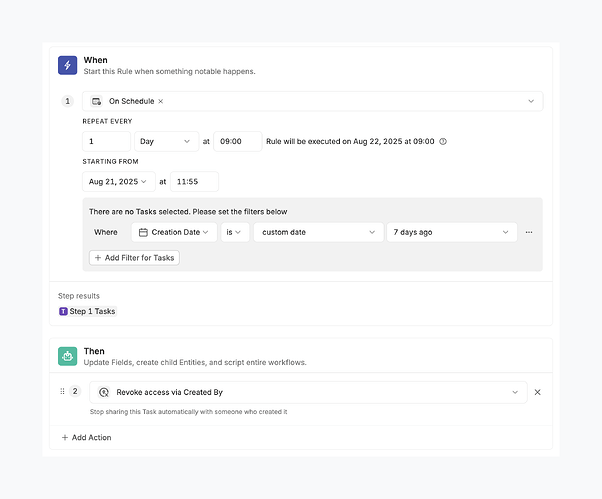The image size is (602, 499).
Task: Click the 'STARTING FROM' label
Action: (111, 162)
